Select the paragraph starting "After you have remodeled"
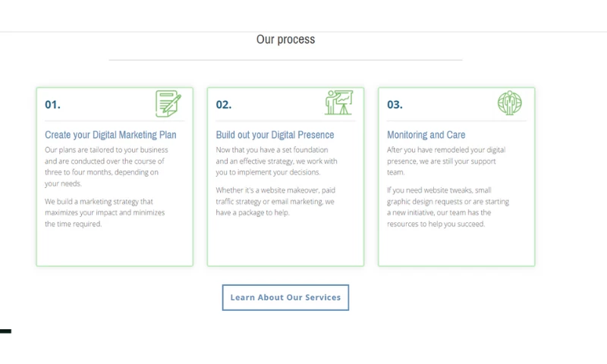The width and height of the screenshot is (607, 364). [446, 161]
